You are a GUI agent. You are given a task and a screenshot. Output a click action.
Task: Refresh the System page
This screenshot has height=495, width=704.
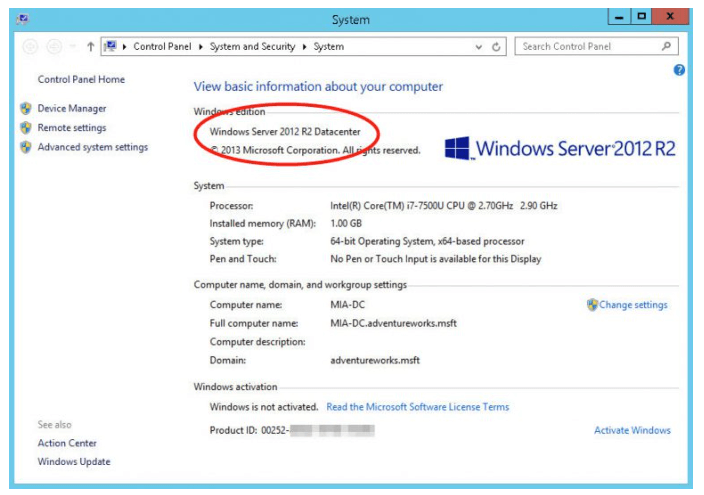tap(498, 46)
